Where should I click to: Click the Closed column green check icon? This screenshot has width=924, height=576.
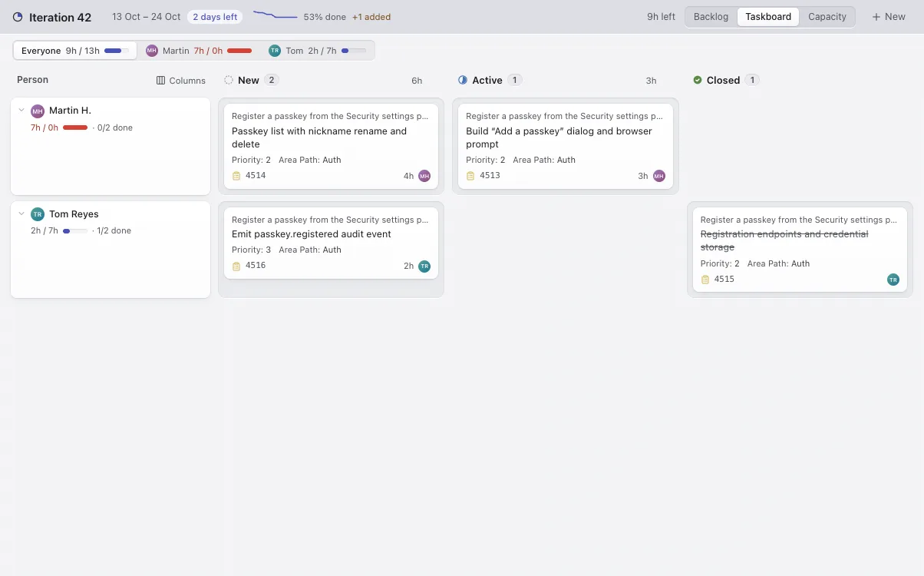698,80
